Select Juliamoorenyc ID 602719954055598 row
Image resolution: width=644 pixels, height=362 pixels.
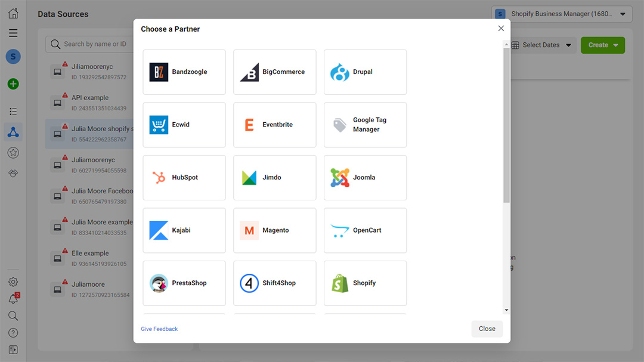click(x=89, y=165)
